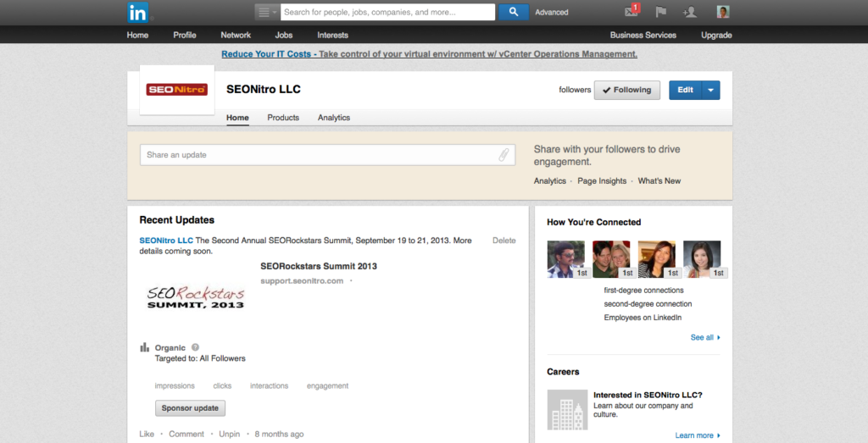
Task: Click the Organic bar chart icon
Action: [144, 347]
